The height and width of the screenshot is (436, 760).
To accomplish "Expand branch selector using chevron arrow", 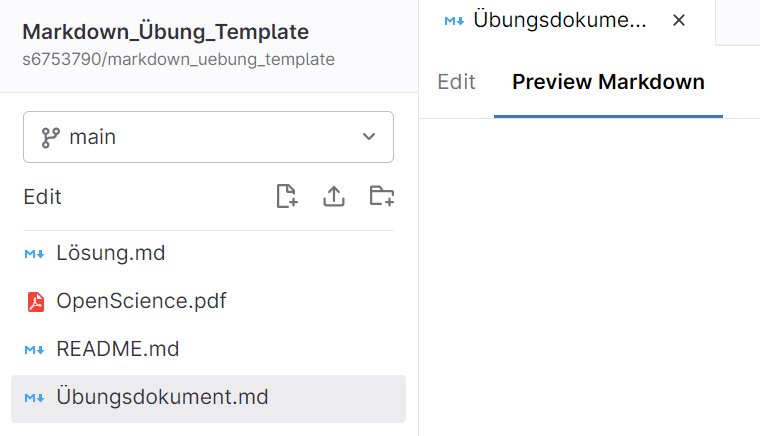I will point(369,137).
